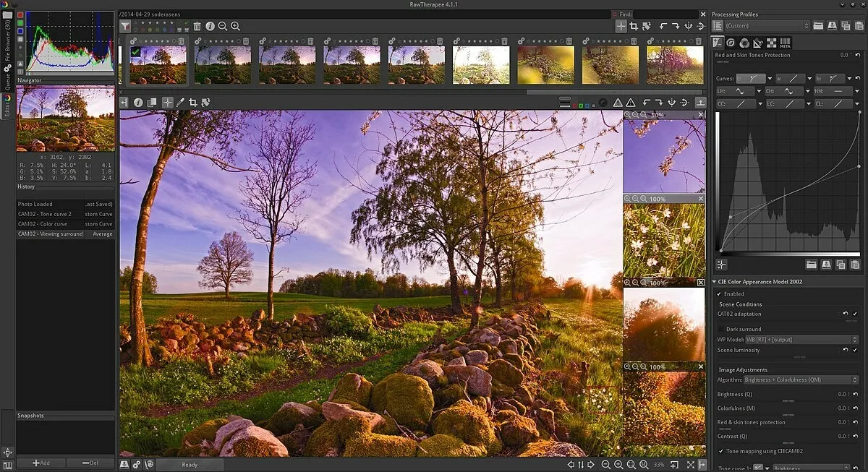This screenshot has height=472, width=868.
Task: Toggle Tone mapping using CIECAM02
Action: (x=722, y=451)
